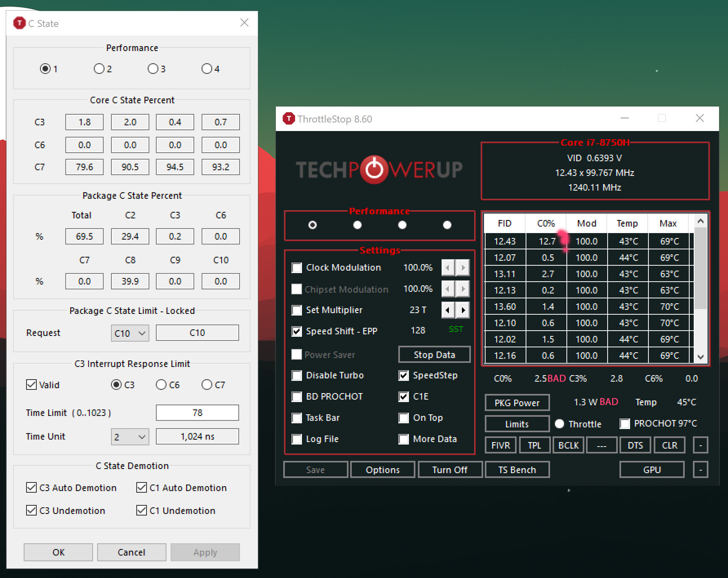This screenshot has width=728, height=578.
Task: Toggle C3 Undemotion checkbox
Action: [x=31, y=510]
